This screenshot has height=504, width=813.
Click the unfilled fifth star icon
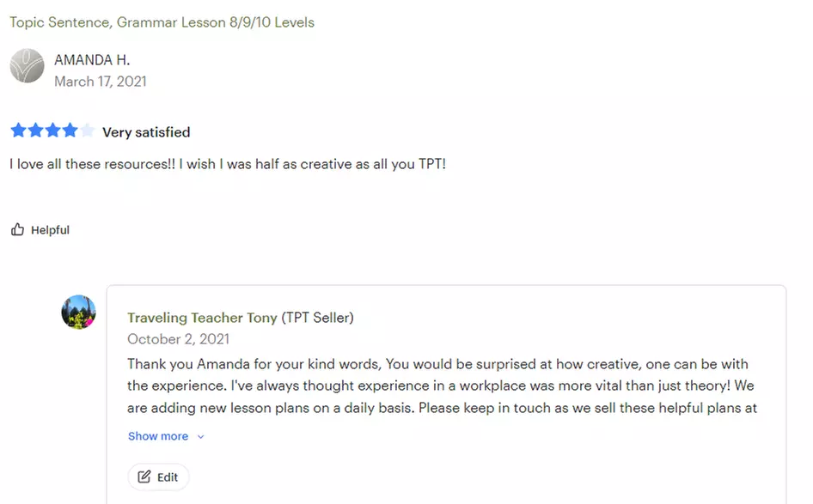pos(87,131)
